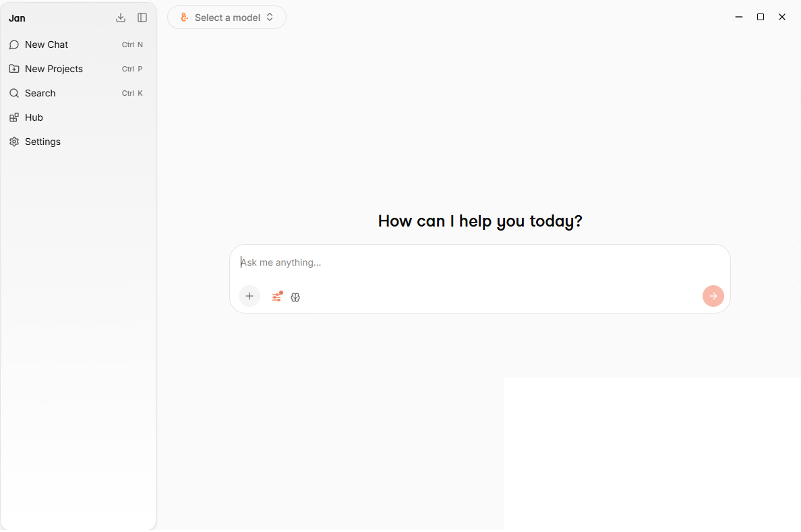Click the New Chat speech bubble icon

click(x=14, y=45)
